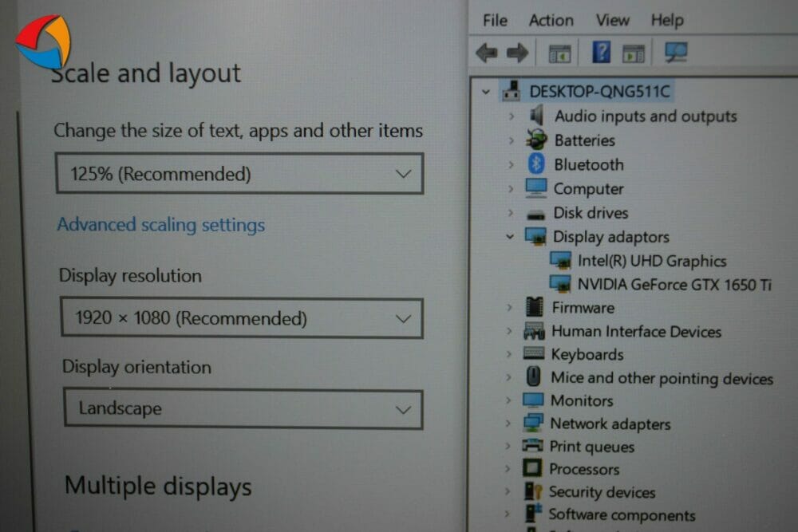Expand the Monitors node chevron
The height and width of the screenshot is (532, 798).
(x=508, y=400)
